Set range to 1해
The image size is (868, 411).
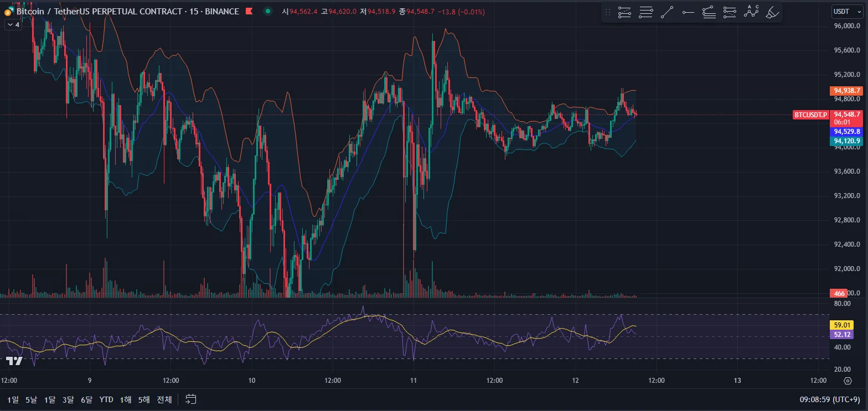(126, 399)
